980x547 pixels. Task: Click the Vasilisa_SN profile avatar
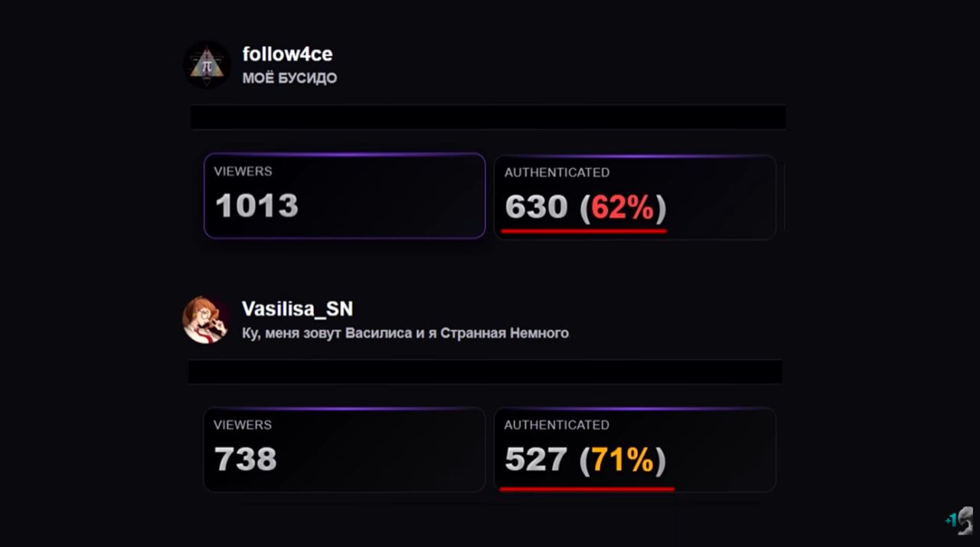click(205, 319)
